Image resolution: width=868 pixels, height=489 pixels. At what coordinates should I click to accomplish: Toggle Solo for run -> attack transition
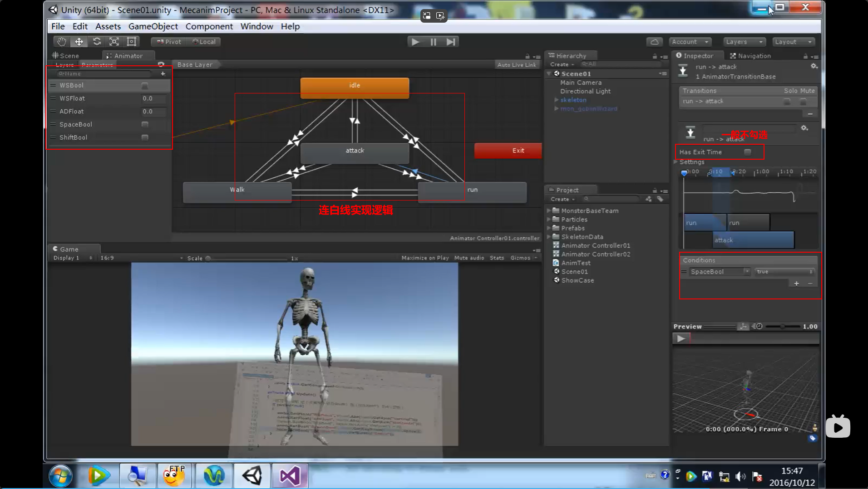[787, 102]
